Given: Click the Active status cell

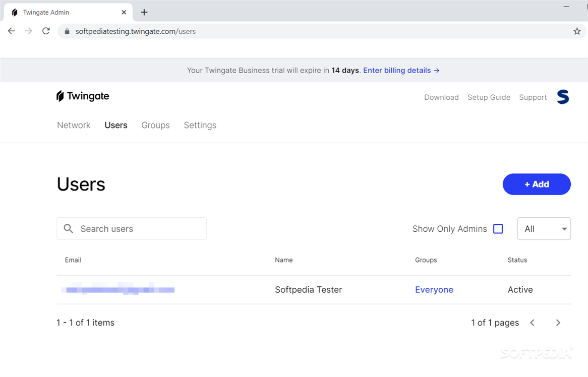Looking at the screenshot, I should point(520,290).
